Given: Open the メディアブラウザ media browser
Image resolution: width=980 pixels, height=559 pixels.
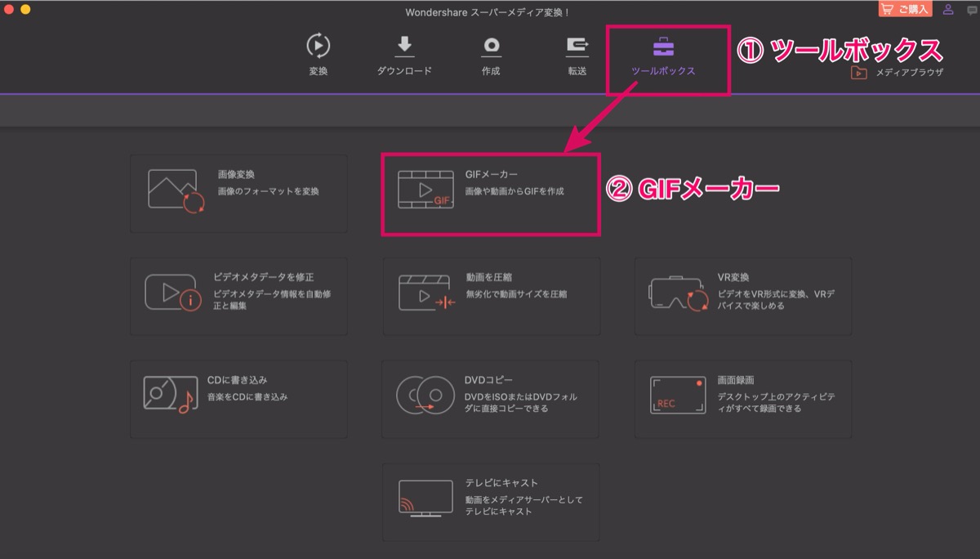Looking at the screenshot, I should pos(897,72).
